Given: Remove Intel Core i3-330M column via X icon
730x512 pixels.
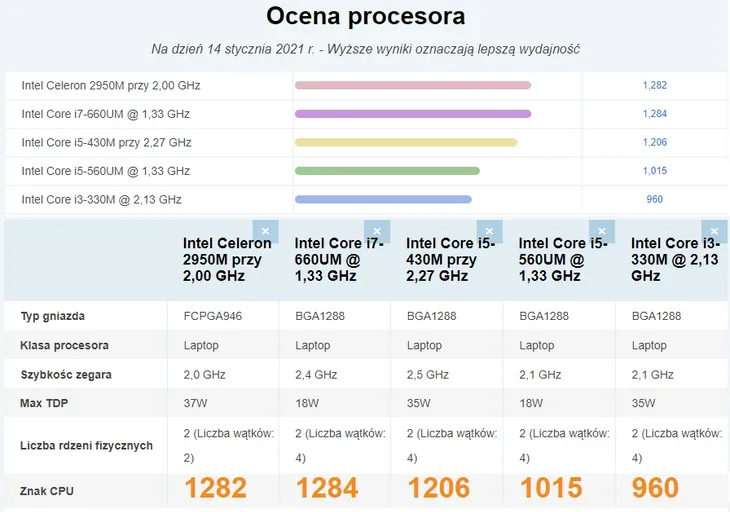Looking at the screenshot, I should [714, 231].
